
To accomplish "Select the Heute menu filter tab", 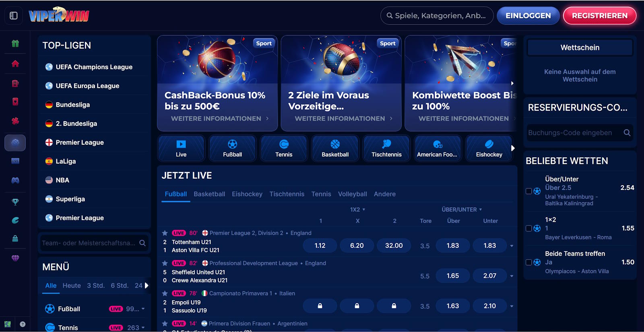I will coord(72,285).
